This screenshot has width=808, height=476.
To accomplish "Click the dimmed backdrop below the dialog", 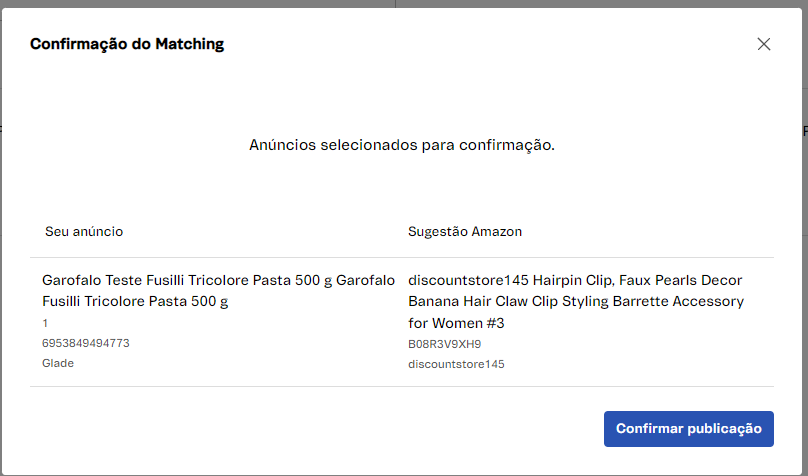I will 300,471.
